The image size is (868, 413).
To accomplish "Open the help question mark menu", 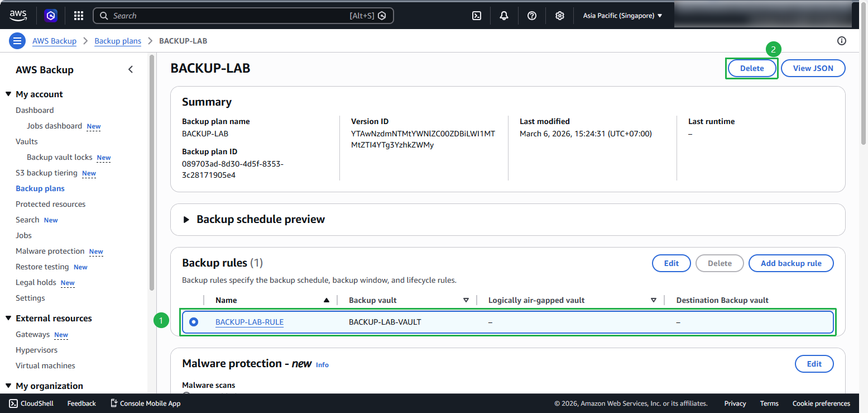I will 532,16.
